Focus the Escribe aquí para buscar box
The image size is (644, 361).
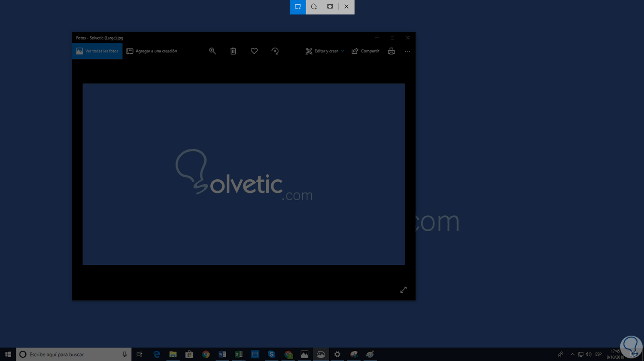pos(73,355)
